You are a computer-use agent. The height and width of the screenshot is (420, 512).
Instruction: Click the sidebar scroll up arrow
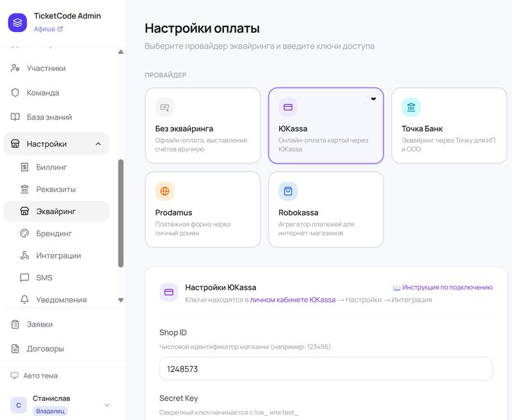point(121,52)
